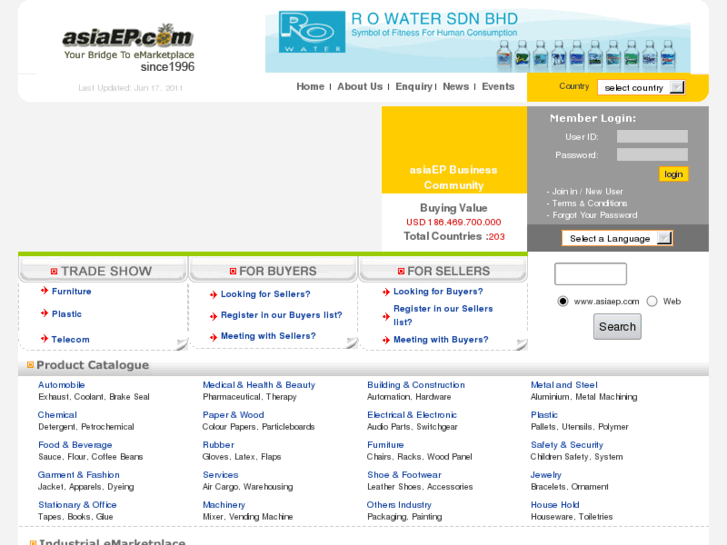This screenshot has width=727, height=545.
Task: Open the Select a Language dropdown
Action: click(x=617, y=238)
